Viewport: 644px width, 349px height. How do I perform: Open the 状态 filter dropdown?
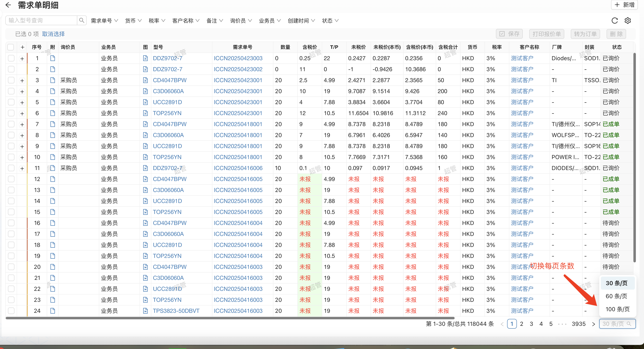pos(330,21)
